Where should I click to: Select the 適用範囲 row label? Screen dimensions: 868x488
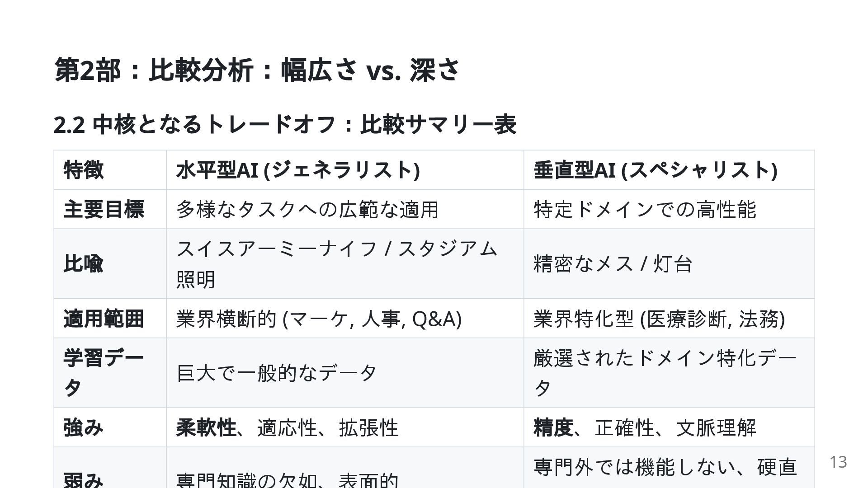point(110,319)
